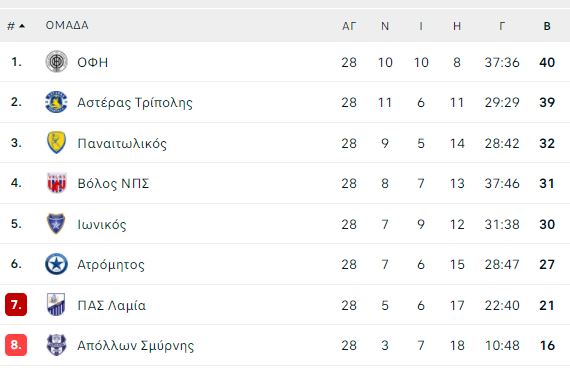Click the red position 8 relegation badge
Viewport: 570px width, 372px height.
(16, 345)
